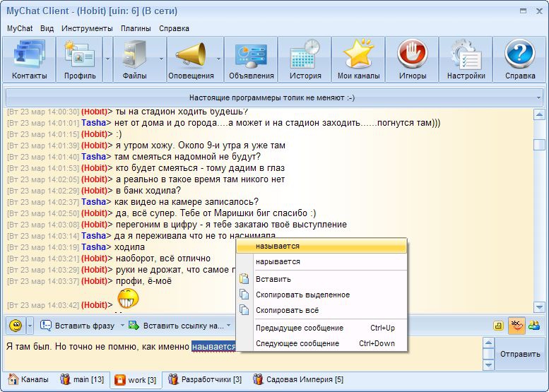Expand the smiley list dropdown arrow
This screenshot has width=549, height=392.
click(x=30, y=326)
